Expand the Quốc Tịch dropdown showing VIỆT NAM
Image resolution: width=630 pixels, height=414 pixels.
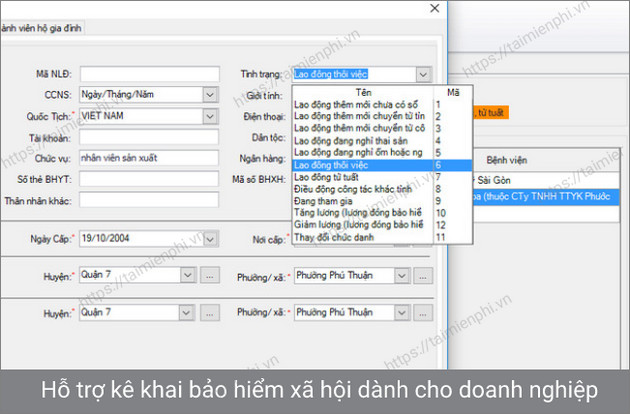coord(210,116)
